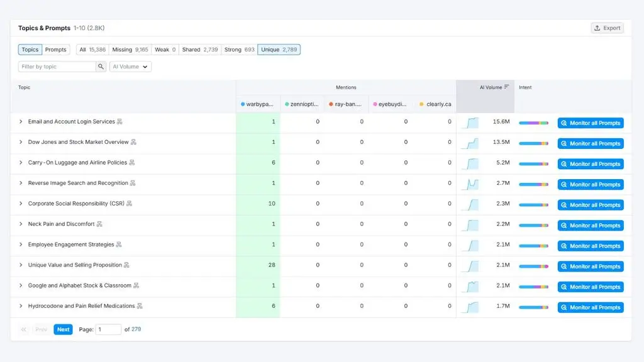The image size is (644, 362).
Task: Click the warbyparker mentions column header
Action: [x=258, y=104]
